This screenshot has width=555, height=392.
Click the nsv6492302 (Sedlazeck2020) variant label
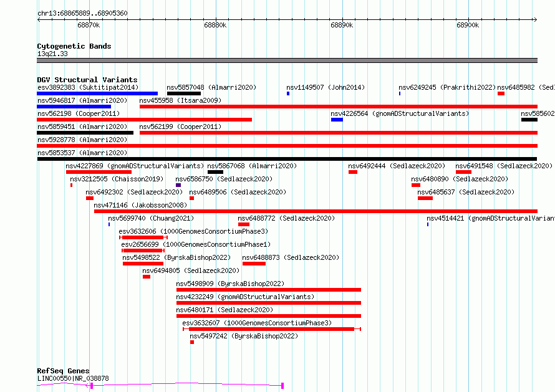[134, 192]
